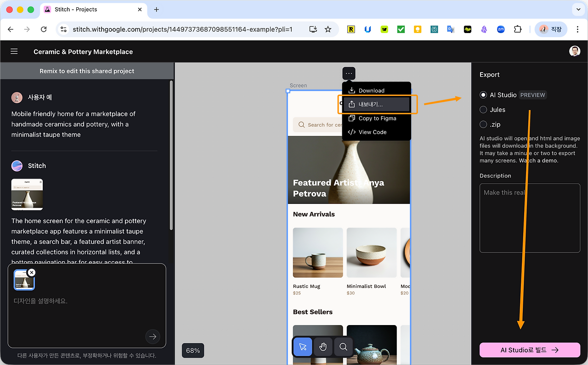Viewport: 588px width, 365px height.
Task: Click the send arrow in prompt box
Action: 153,337
